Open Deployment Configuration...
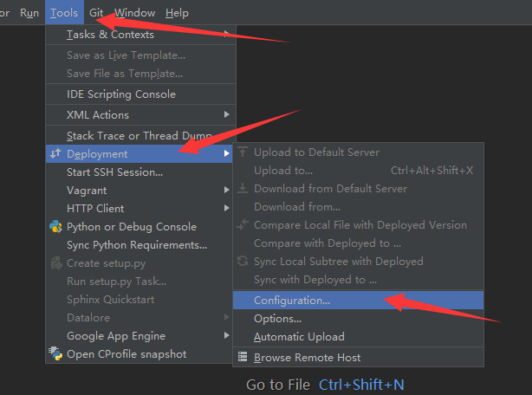 pos(359,300)
